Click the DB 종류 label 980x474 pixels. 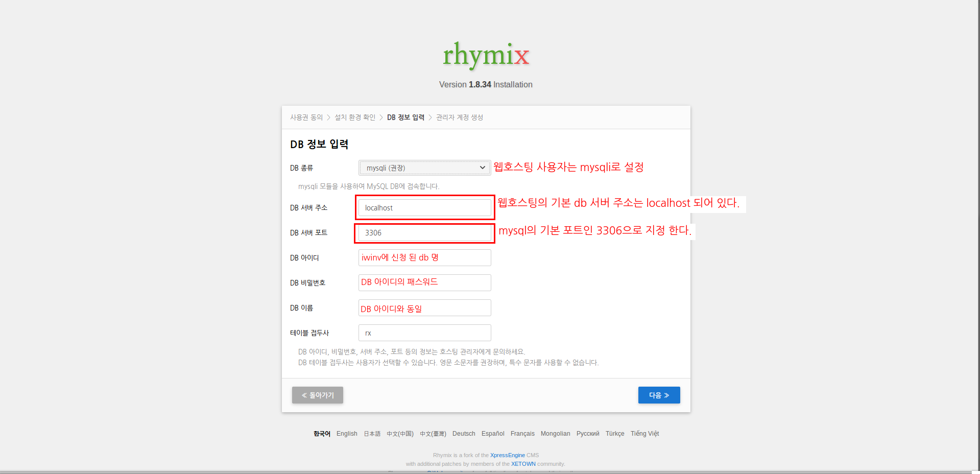(x=302, y=168)
